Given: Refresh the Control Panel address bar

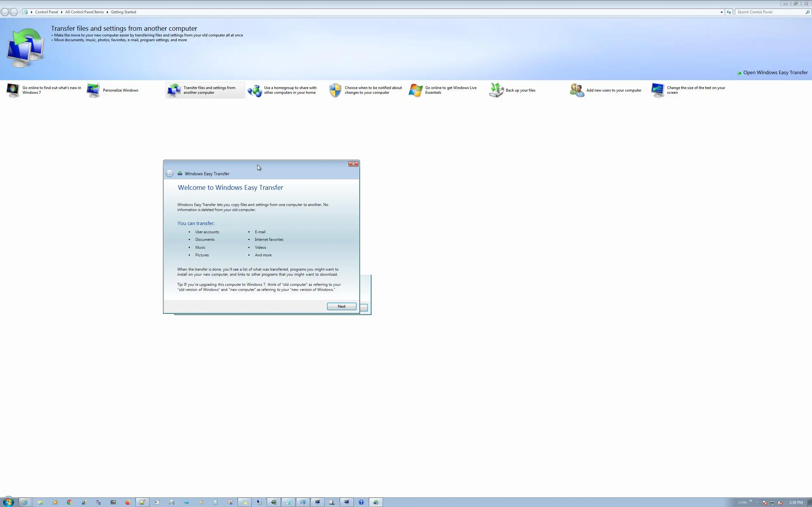Looking at the screenshot, I should pyautogui.click(x=729, y=12).
